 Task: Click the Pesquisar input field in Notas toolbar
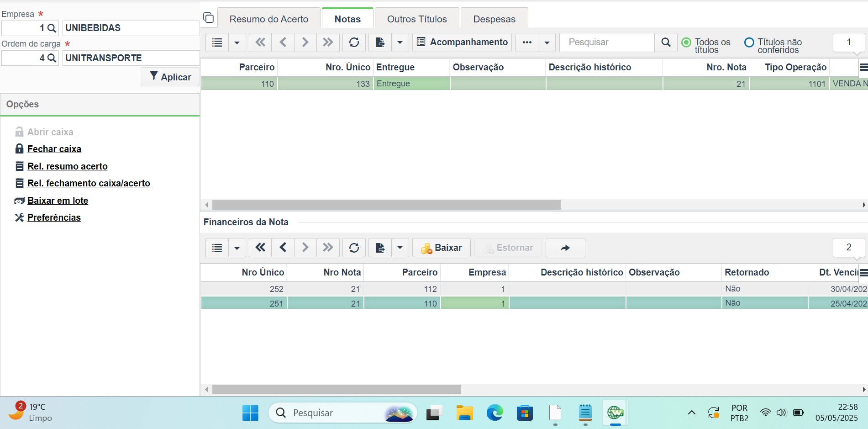point(606,42)
